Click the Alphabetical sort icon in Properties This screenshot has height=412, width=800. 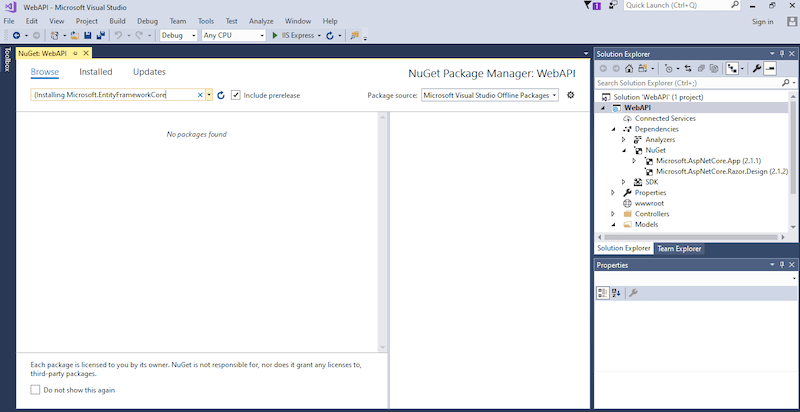coord(616,293)
